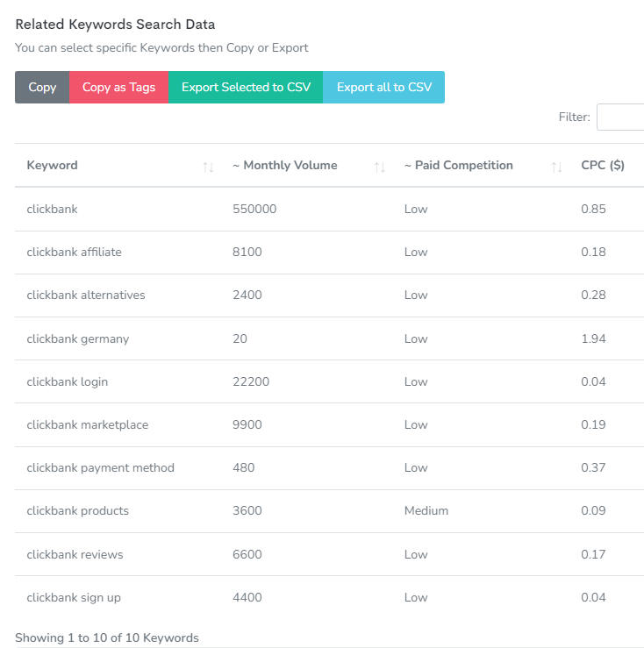
Task: Sort by Paid Competition column arrows
Action: click(557, 167)
